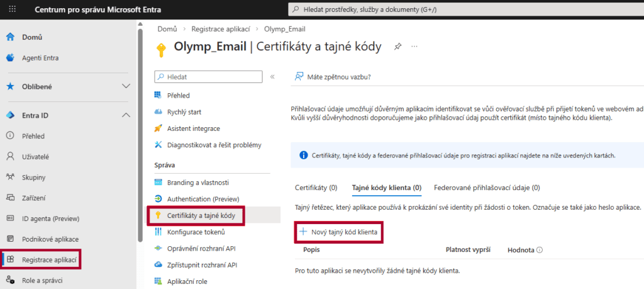Click Registrace aplikací breadcrumb link

tap(220, 29)
